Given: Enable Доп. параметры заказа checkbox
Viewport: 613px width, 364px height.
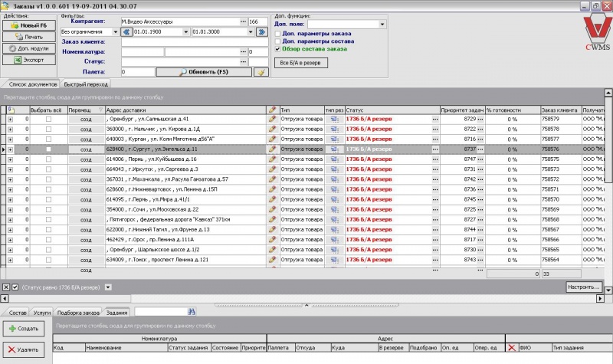Looking at the screenshot, I should [x=277, y=34].
